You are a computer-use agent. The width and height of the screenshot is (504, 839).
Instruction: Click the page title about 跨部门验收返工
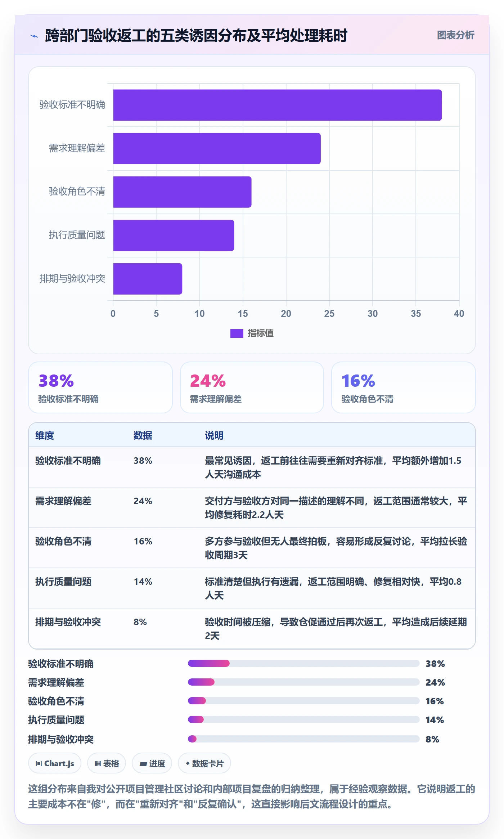click(196, 36)
